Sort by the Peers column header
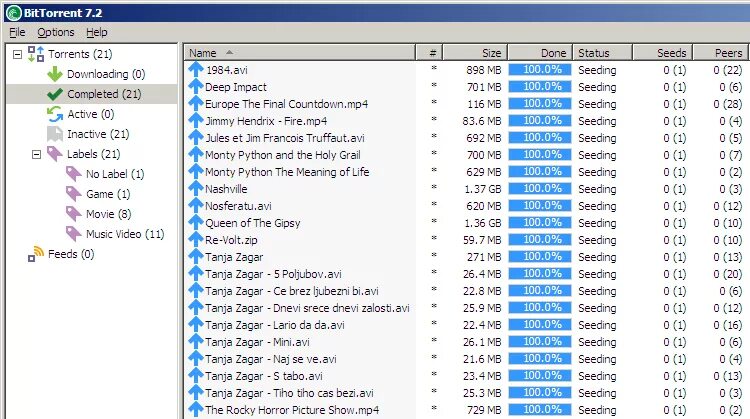This screenshot has width=750, height=419. 721,53
